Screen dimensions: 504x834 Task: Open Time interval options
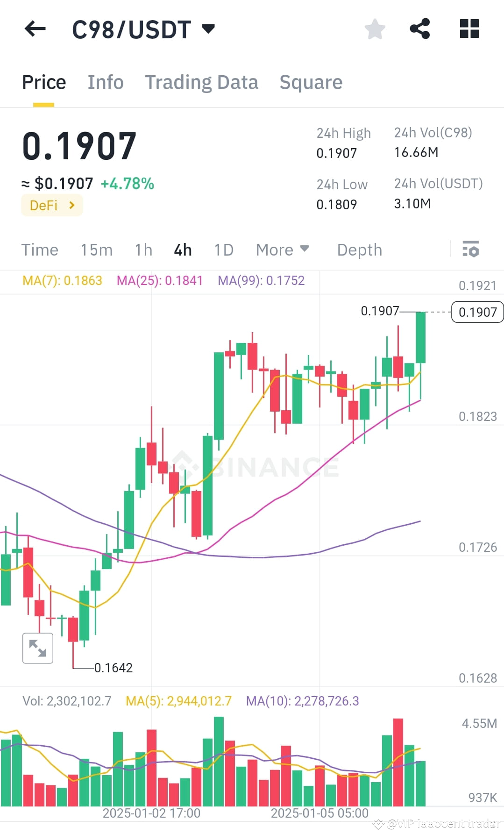pyautogui.click(x=40, y=250)
